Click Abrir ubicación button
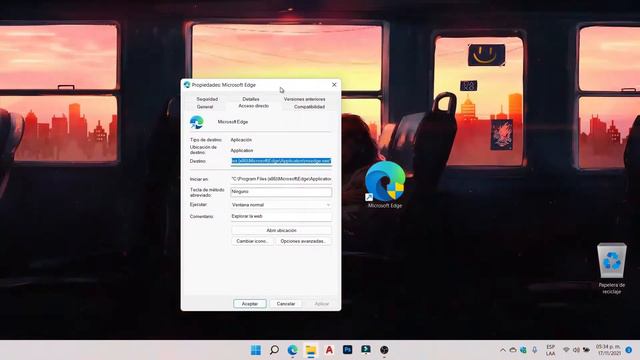 click(x=281, y=231)
